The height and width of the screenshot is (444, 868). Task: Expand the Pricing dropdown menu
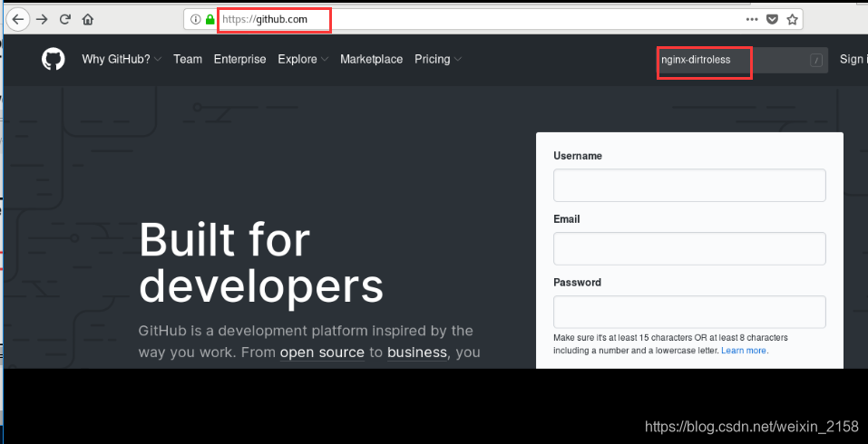click(438, 59)
